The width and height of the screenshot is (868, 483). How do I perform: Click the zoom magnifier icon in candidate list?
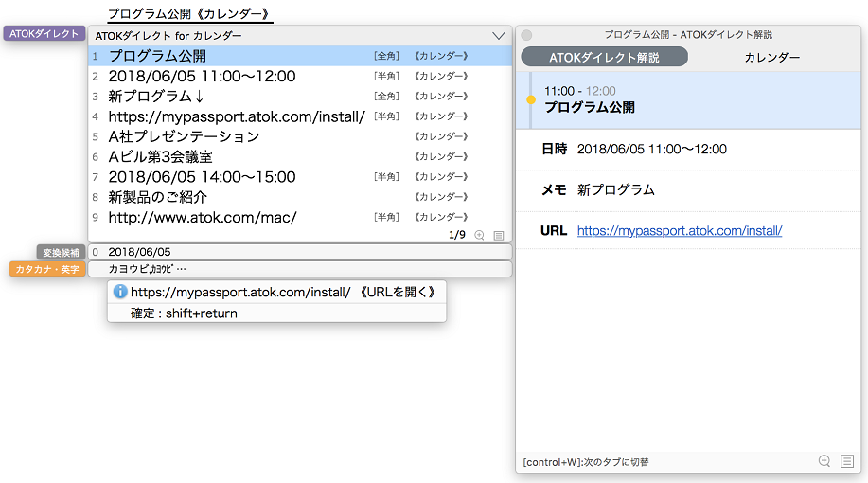coord(479,236)
